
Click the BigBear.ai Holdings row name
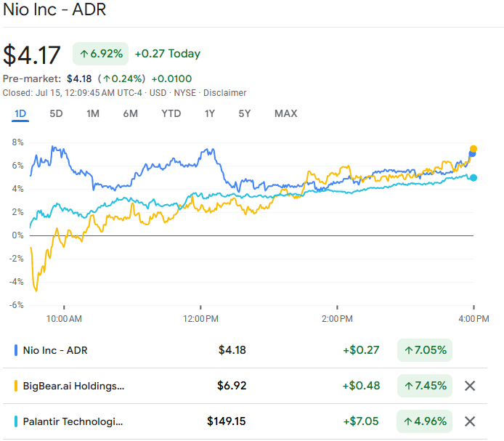point(73,386)
